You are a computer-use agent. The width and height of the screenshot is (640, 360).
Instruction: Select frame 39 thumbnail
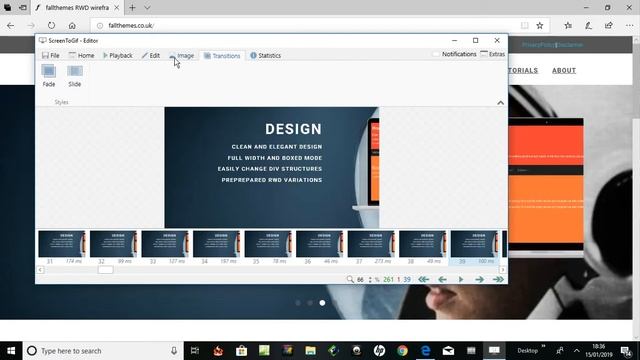point(474,247)
